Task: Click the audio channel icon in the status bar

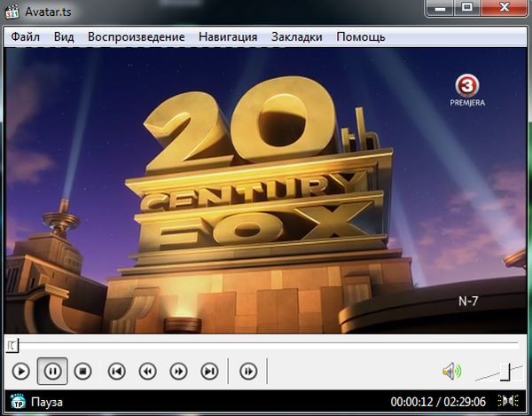Action: pyautogui.click(x=508, y=401)
